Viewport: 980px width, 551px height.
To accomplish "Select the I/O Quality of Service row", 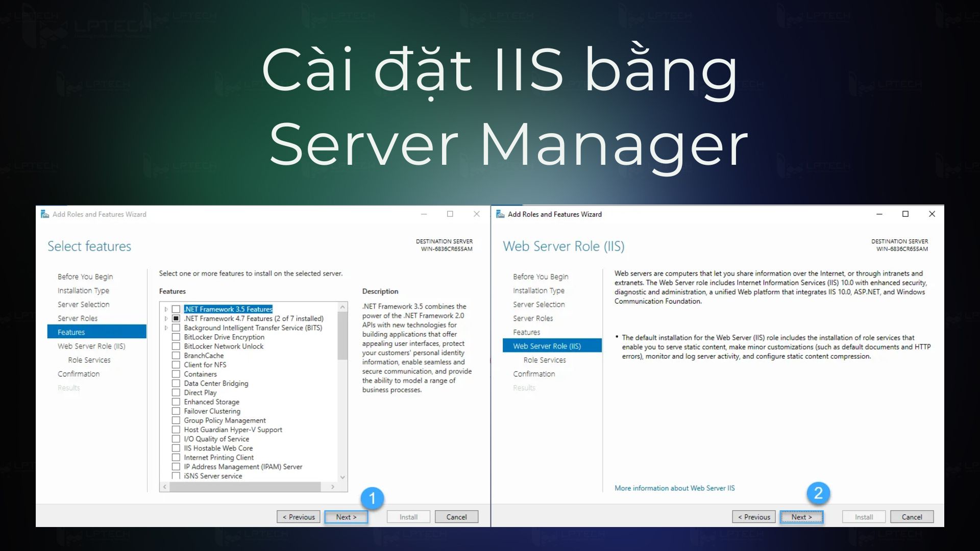I will pyautogui.click(x=216, y=439).
